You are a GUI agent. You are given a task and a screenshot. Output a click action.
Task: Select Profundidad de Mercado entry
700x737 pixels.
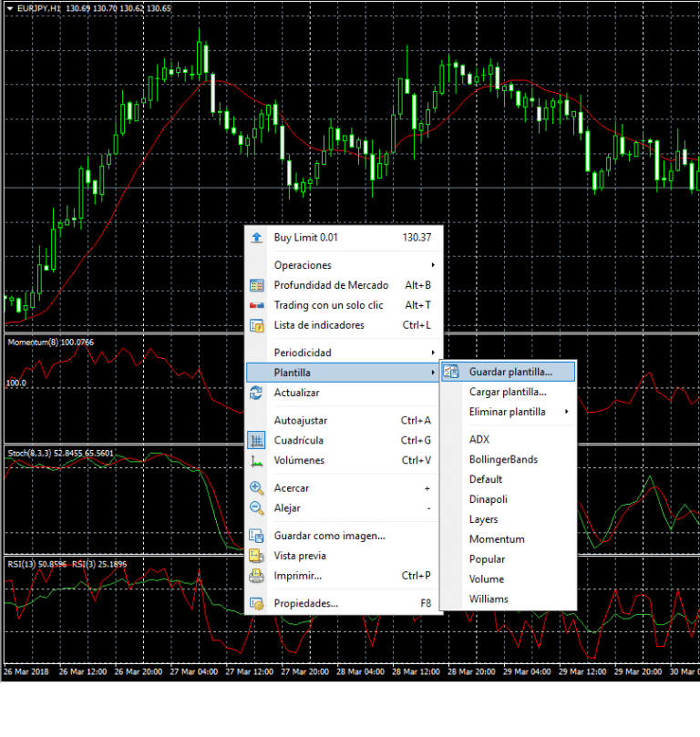tap(344, 285)
